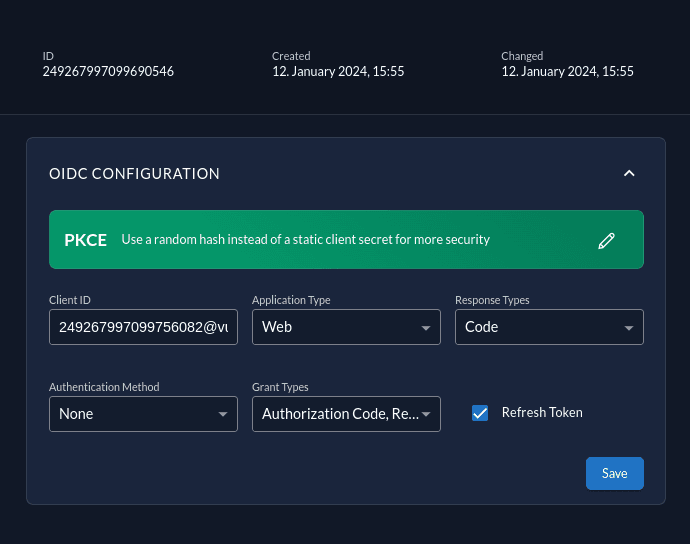Click the Changed date value

(567, 72)
